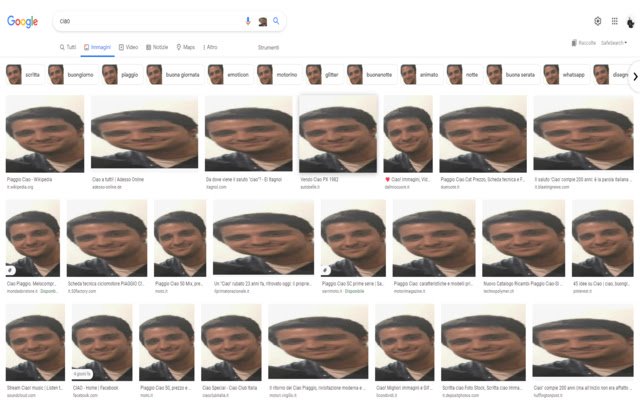Open Da dove viene il saluto ciao link
The width and height of the screenshot is (640, 400).
pyautogui.click(x=244, y=179)
